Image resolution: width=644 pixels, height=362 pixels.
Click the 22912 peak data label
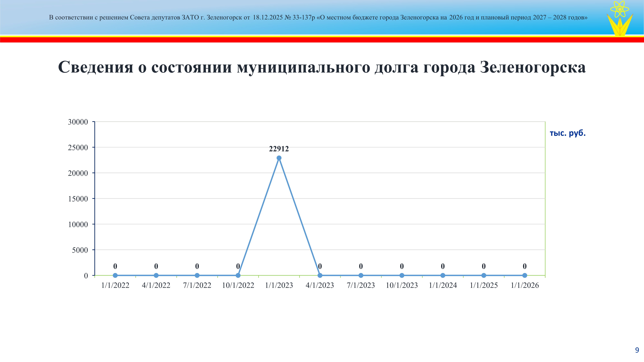click(279, 149)
